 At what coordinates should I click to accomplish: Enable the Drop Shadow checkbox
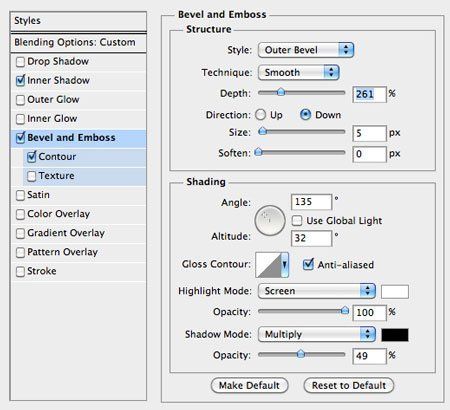(x=20, y=62)
